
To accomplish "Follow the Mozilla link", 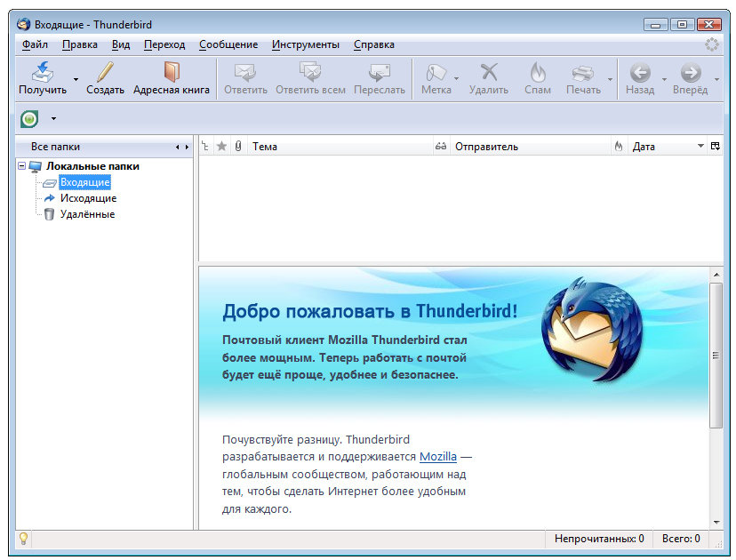I will point(438,457).
